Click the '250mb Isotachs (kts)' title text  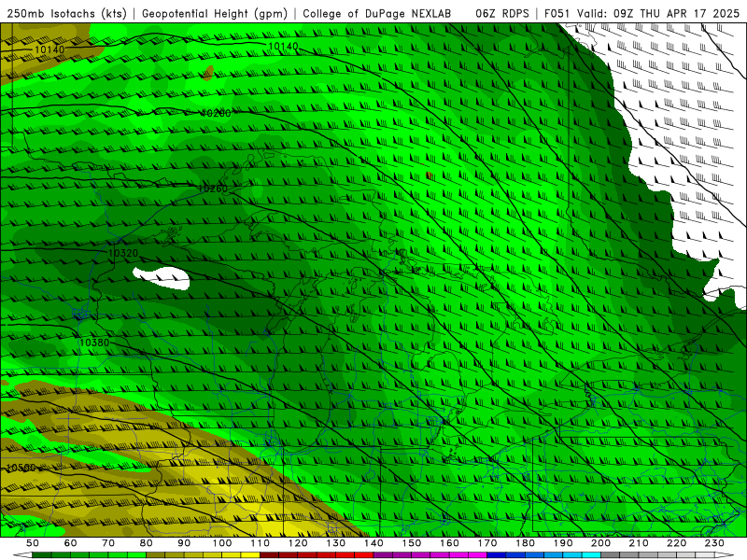pyautogui.click(x=67, y=14)
